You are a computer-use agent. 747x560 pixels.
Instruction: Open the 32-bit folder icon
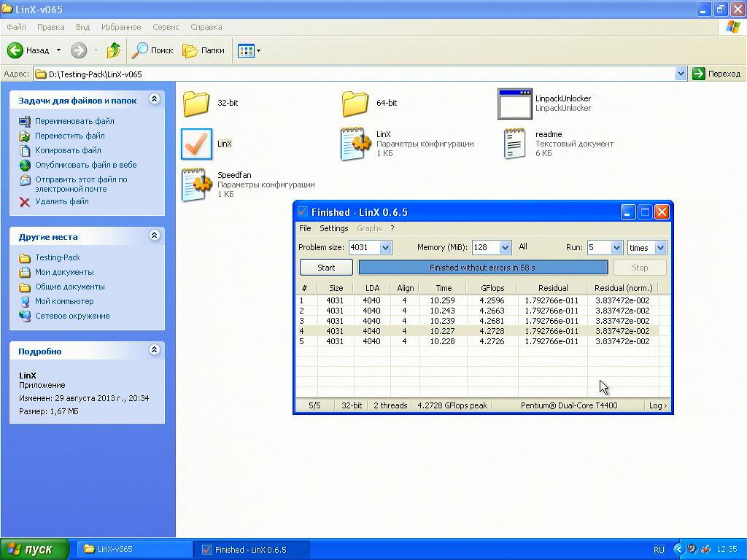pyautogui.click(x=196, y=104)
